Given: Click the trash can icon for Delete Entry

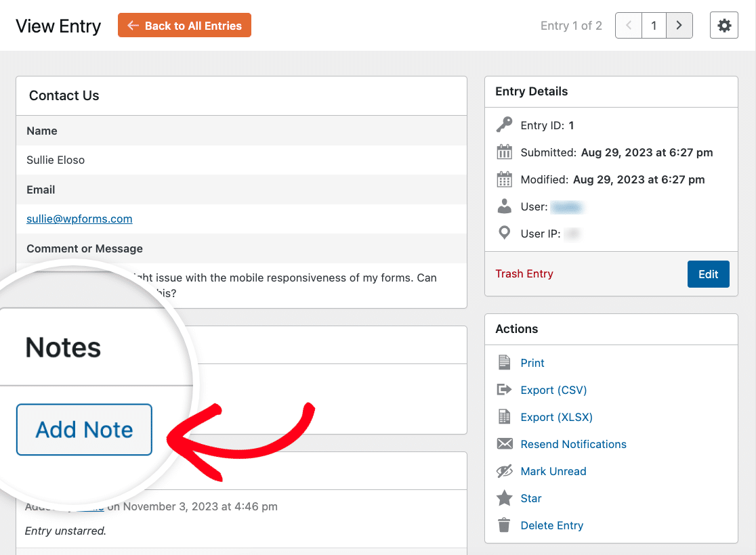Looking at the screenshot, I should click(504, 525).
